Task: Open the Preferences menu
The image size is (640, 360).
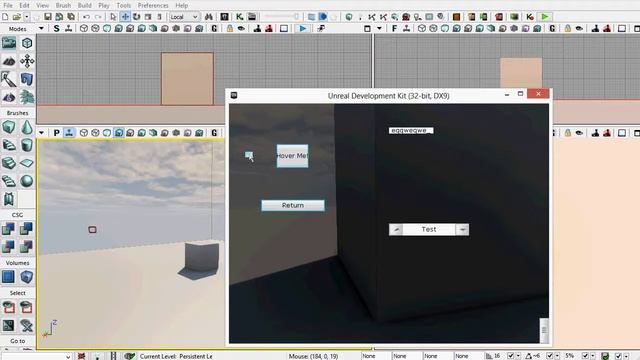Action: 153,5
